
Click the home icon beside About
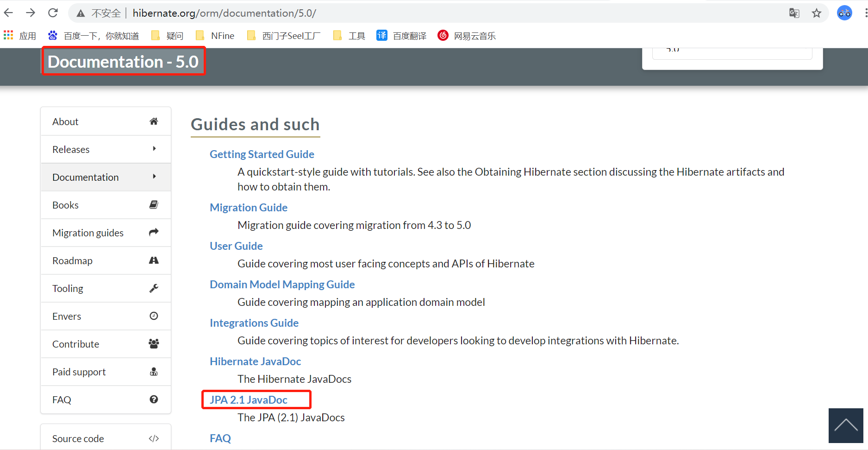[x=154, y=121]
